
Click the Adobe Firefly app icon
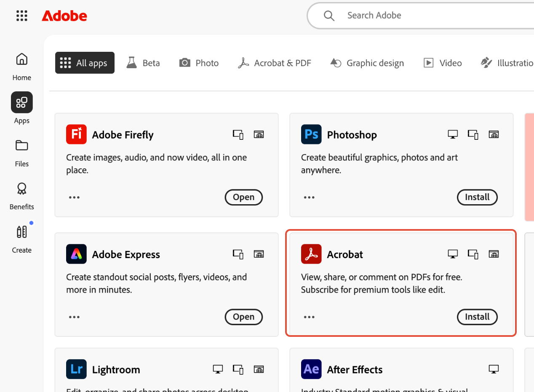(x=76, y=134)
